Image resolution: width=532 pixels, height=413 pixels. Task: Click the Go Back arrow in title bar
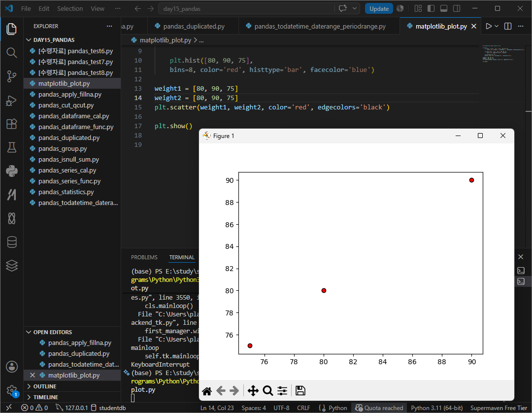[x=138, y=8]
